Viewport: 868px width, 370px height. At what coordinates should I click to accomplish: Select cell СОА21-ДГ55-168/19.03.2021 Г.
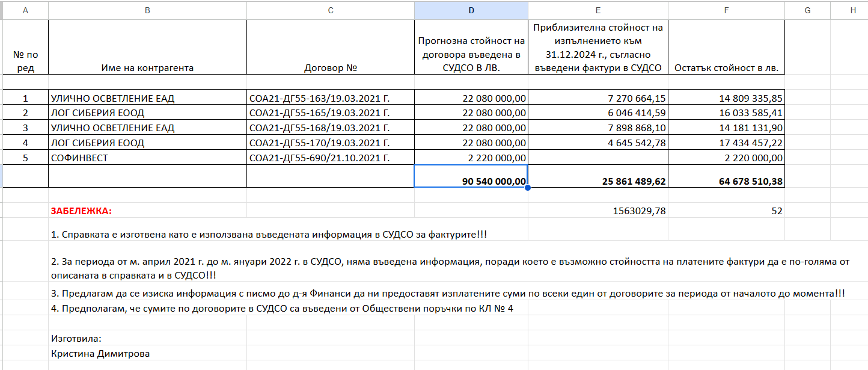tap(331, 128)
